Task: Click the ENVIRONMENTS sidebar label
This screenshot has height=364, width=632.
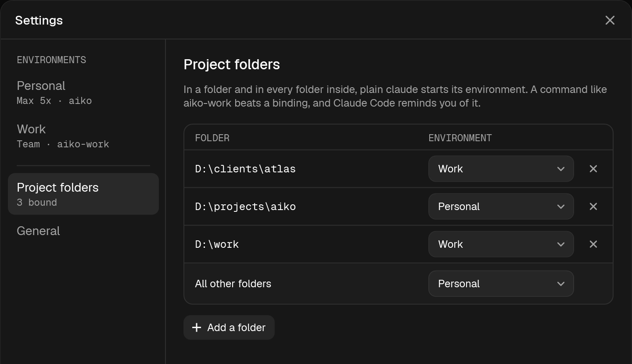Action: pyautogui.click(x=51, y=60)
